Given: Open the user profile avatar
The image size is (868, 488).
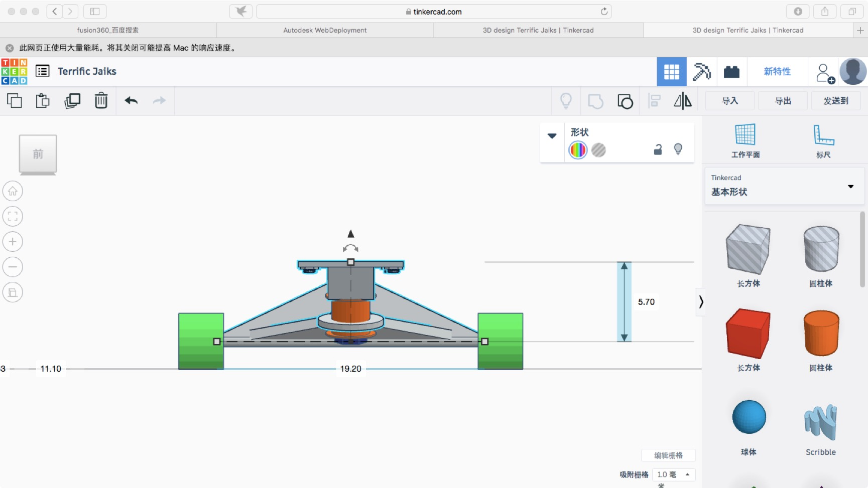Looking at the screenshot, I should pos(853,71).
